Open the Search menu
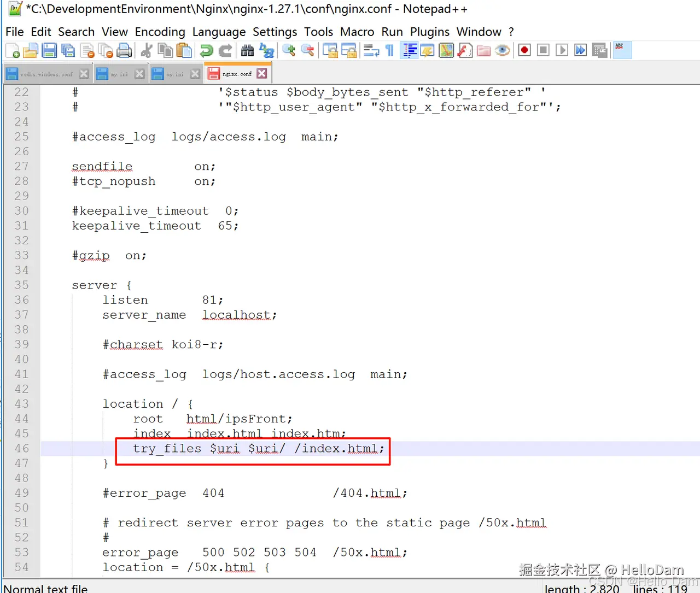This screenshot has width=700, height=593. pyautogui.click(x=77, y=32)
